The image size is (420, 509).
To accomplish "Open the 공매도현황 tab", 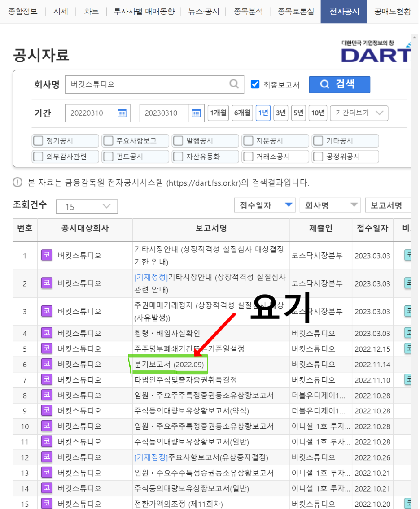I will pyautogui.click(x=392, y=12).
